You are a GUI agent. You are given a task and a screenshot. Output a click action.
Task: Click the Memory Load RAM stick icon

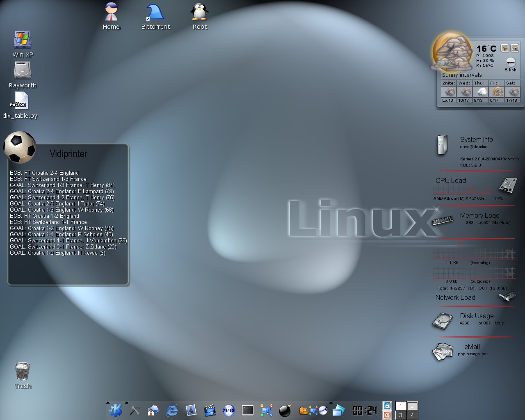tap(443, 220)
